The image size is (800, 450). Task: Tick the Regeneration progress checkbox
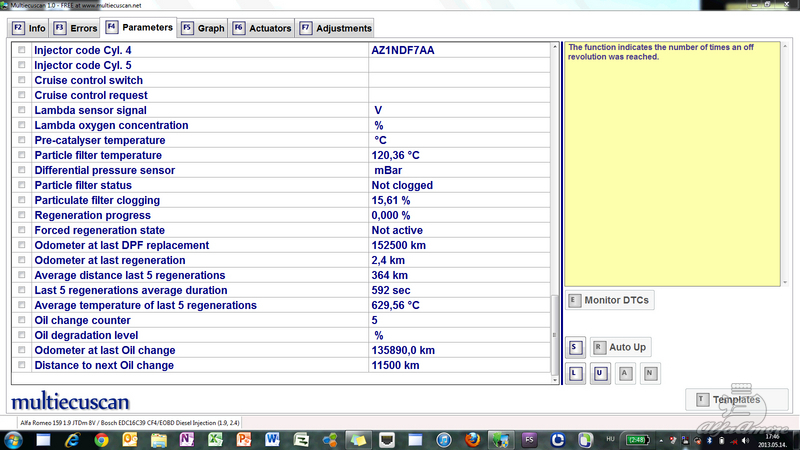click(x=21, y=215)
